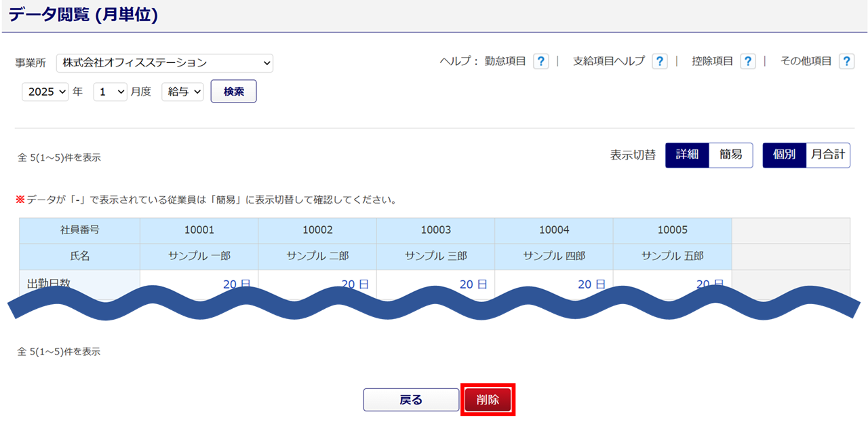
Task: Open the month number dropdown
Action: click(x=110, y=92)
